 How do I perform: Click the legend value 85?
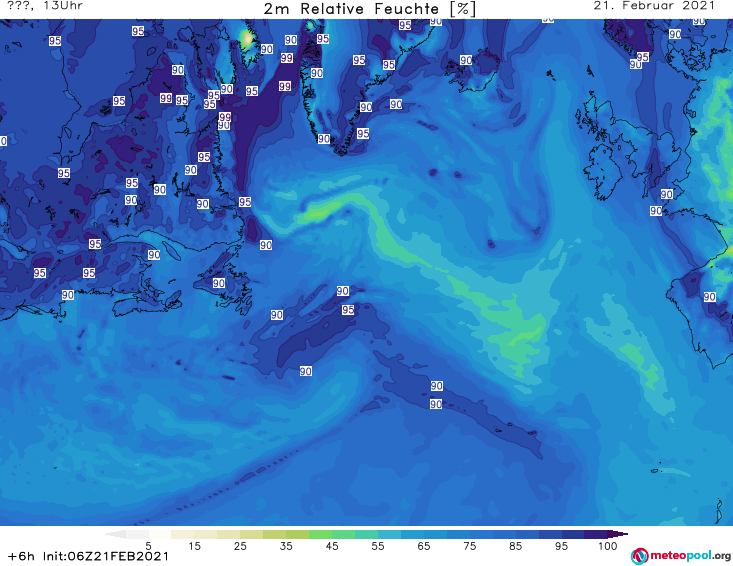point(516,546)
